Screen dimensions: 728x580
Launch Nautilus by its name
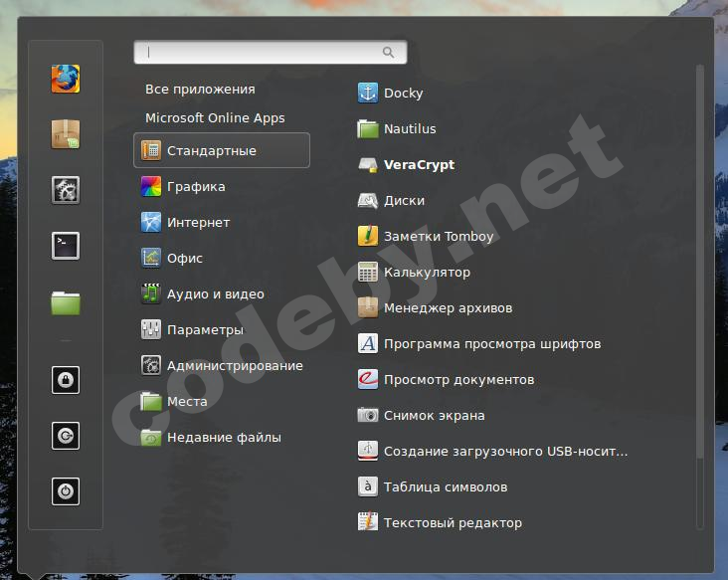[x=410, y=128]
